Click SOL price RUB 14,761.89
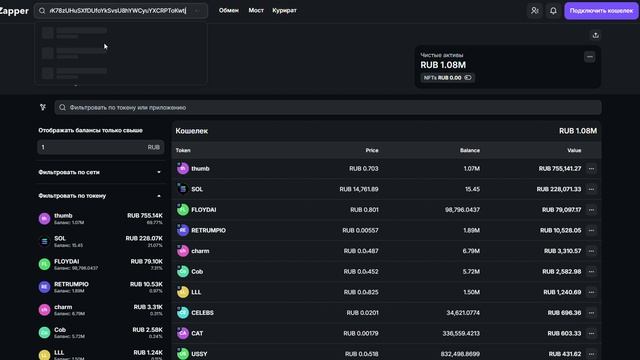 [x=359, y=189]
